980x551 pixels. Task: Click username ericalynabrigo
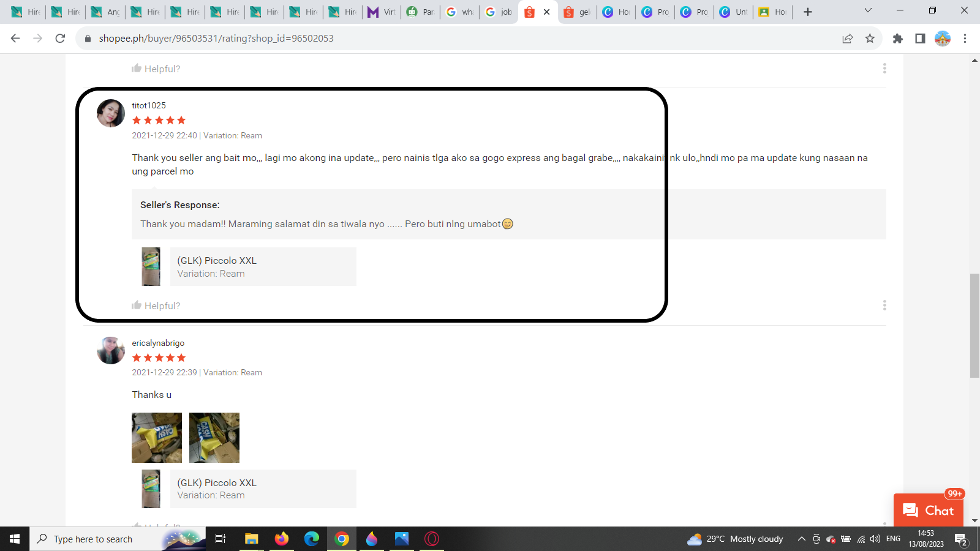coord(158,343)
